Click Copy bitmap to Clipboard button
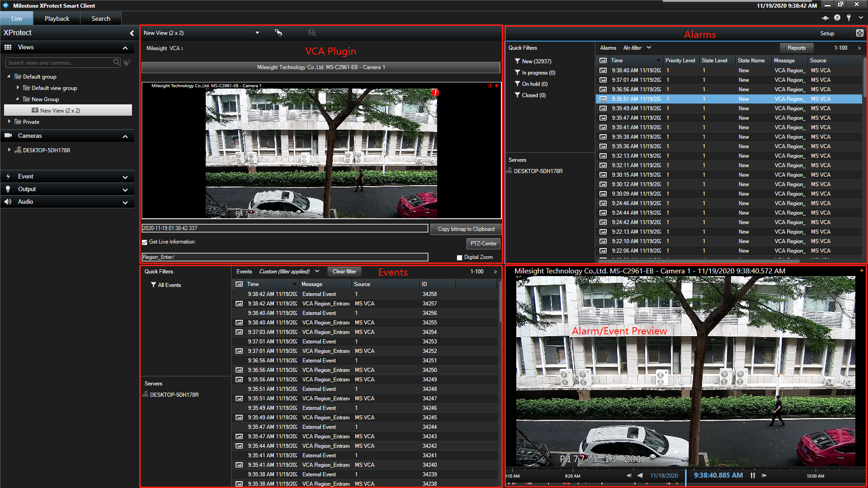Screen dimensions: 868x488 point(466,229)
